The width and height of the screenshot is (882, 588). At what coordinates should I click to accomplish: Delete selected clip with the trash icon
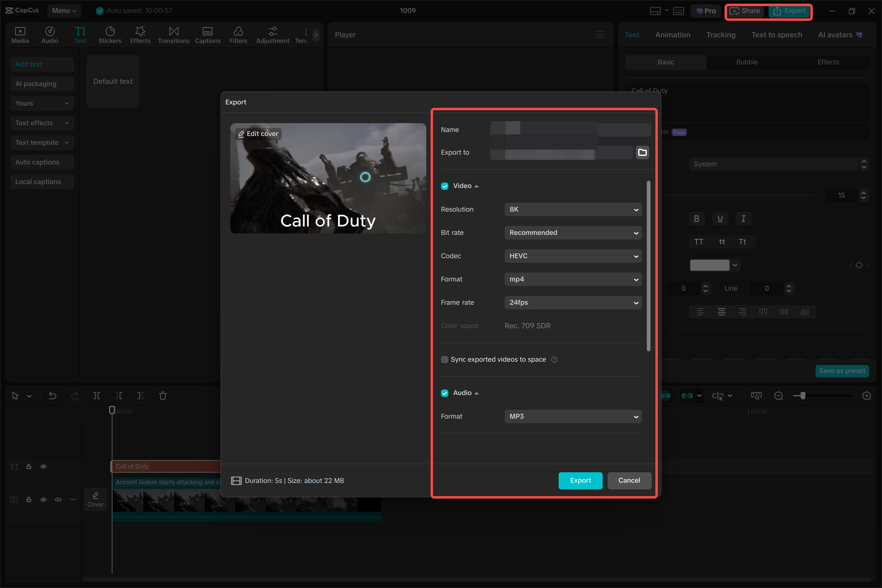(163, 395)
